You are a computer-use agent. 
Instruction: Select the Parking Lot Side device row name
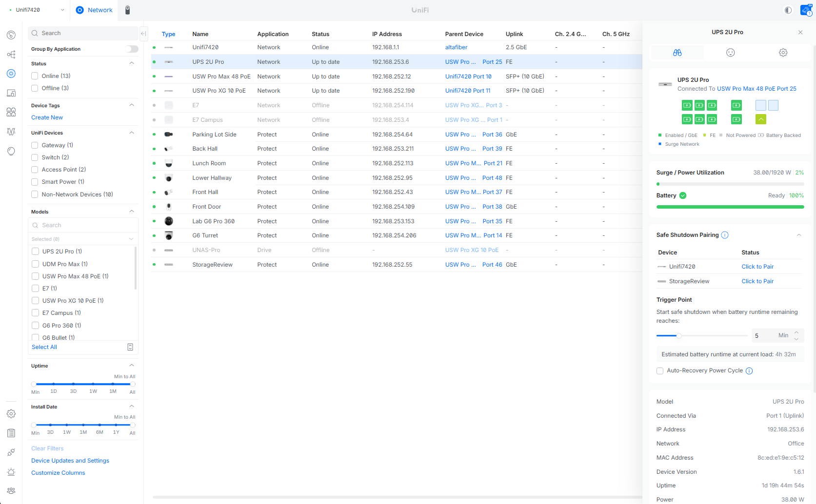click(214, 135)
